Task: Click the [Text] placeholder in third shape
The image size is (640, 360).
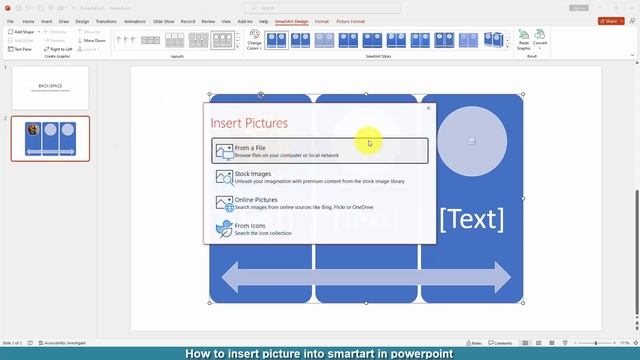Action: click(x=472, y=219)
